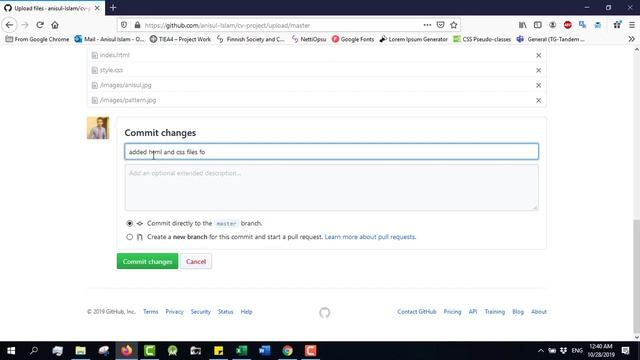Open the Terms footer link
The width and height of the screenshot is (640, 360).
(x=151, y=311)
